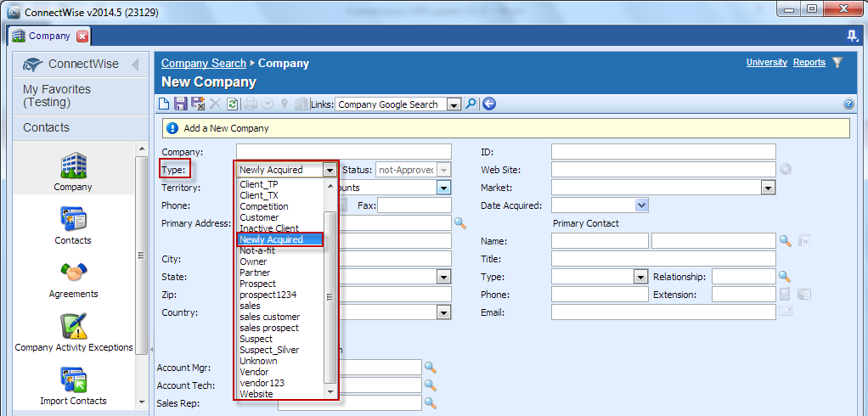Screen dimensions: 868x416
Task: Click the blue Back arrow icon
Action: tap(489, 104)
